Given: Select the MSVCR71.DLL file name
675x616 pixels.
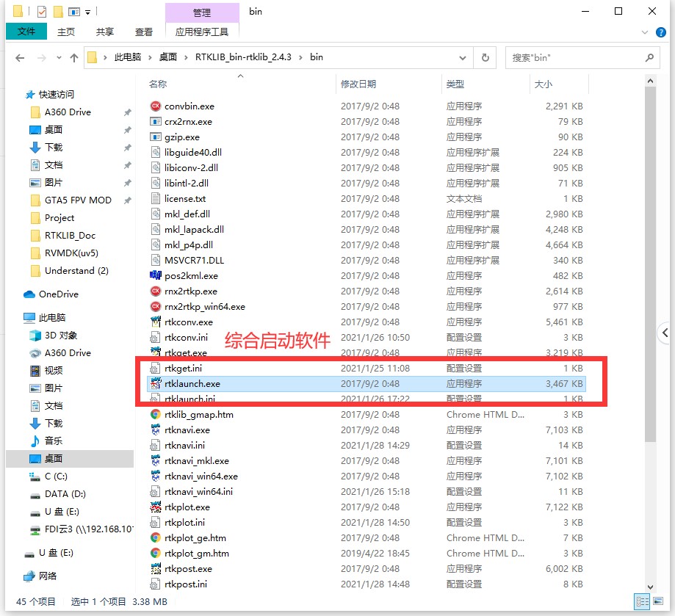Looking at the screenshot, I should (194, 260).
